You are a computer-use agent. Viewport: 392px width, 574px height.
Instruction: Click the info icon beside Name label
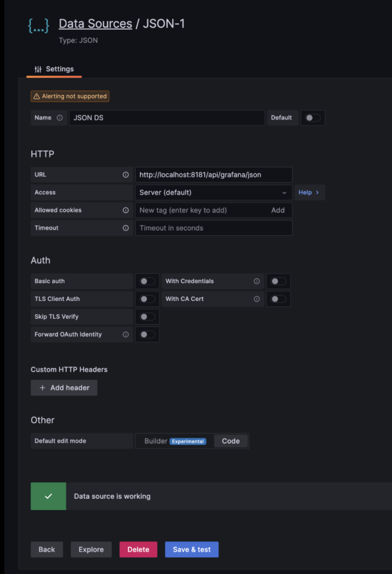tap(60, 118)
